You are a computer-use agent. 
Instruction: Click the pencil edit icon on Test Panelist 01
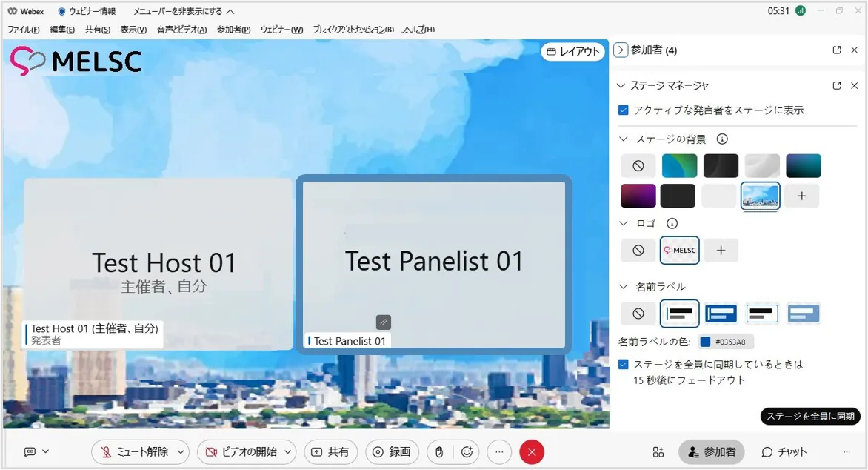click(x=383, y=322)
